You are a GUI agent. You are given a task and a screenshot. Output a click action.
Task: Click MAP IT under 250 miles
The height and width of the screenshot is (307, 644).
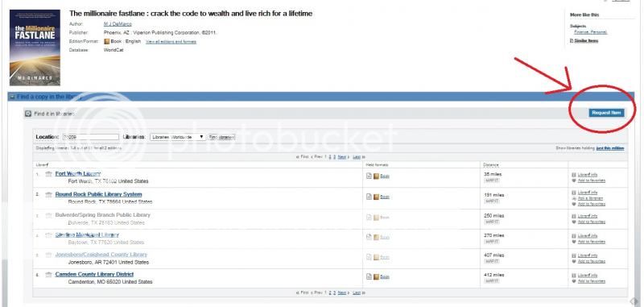pyautogui.click(x=492, y=222)
